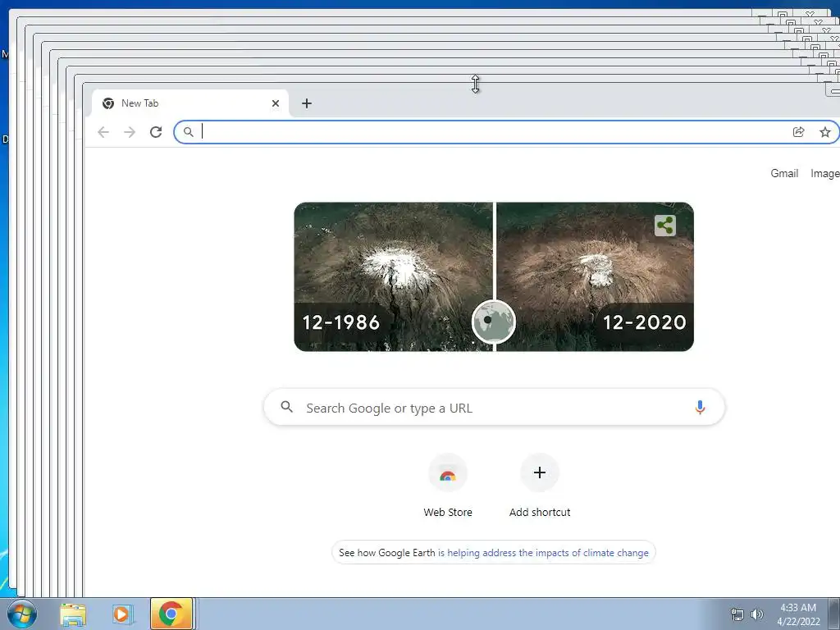Click the share icon on the doodle

(x=664, y=226)
